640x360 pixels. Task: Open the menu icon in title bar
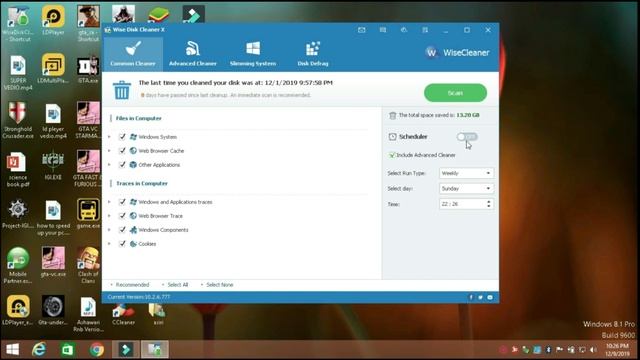point(425,30)
